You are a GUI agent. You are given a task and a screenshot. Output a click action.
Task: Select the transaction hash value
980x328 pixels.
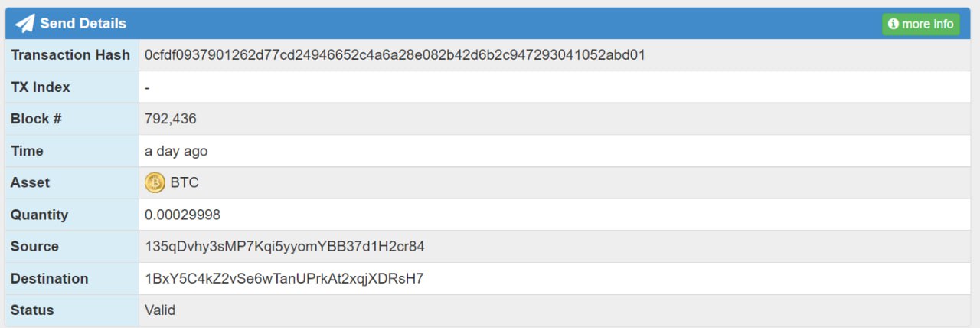pos(395,55)
